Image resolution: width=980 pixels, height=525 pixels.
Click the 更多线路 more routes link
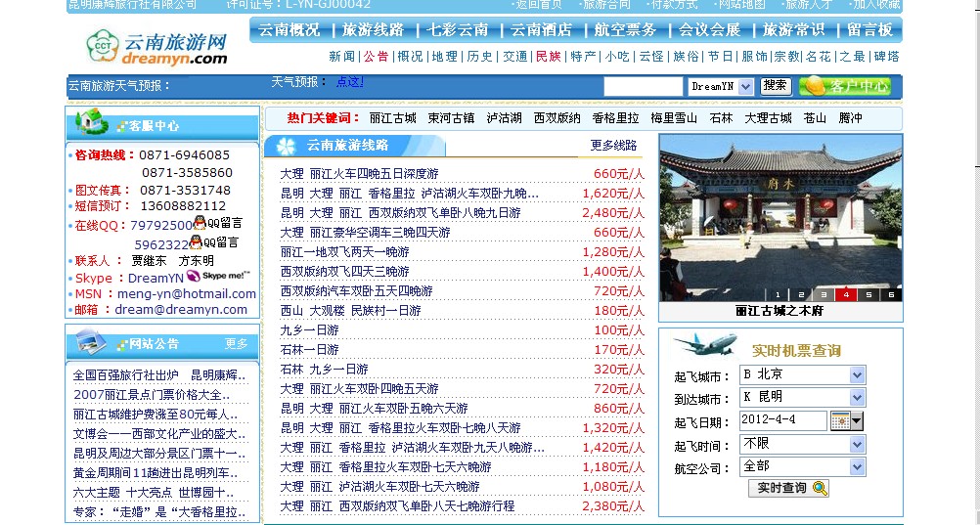click(x=614, y=146)
